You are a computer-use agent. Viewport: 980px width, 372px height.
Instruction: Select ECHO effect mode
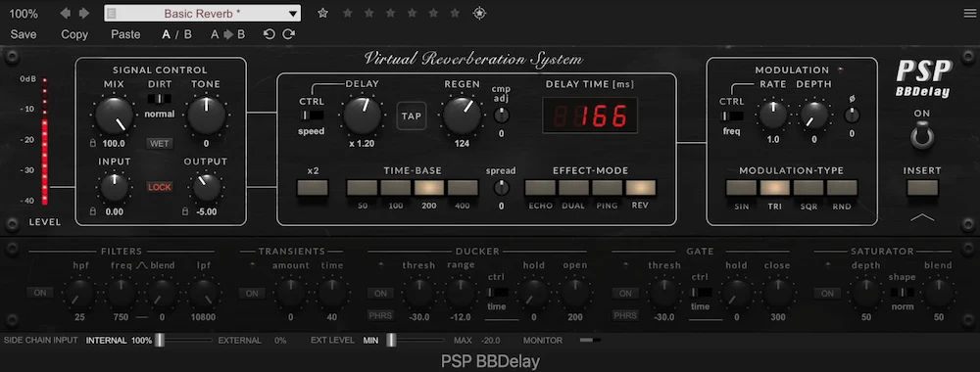541,188
